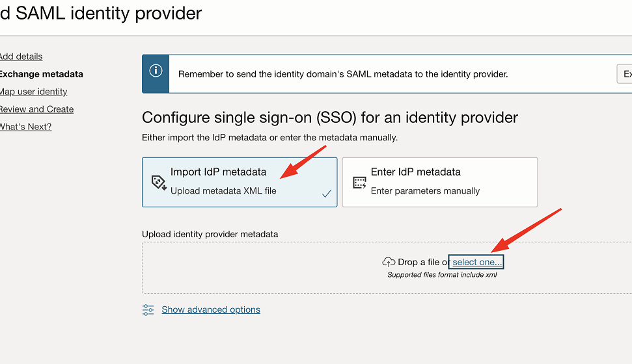The height and width of the screenshot is (364, 632).
Task: Open the Map user identity step
Action: 33,92
